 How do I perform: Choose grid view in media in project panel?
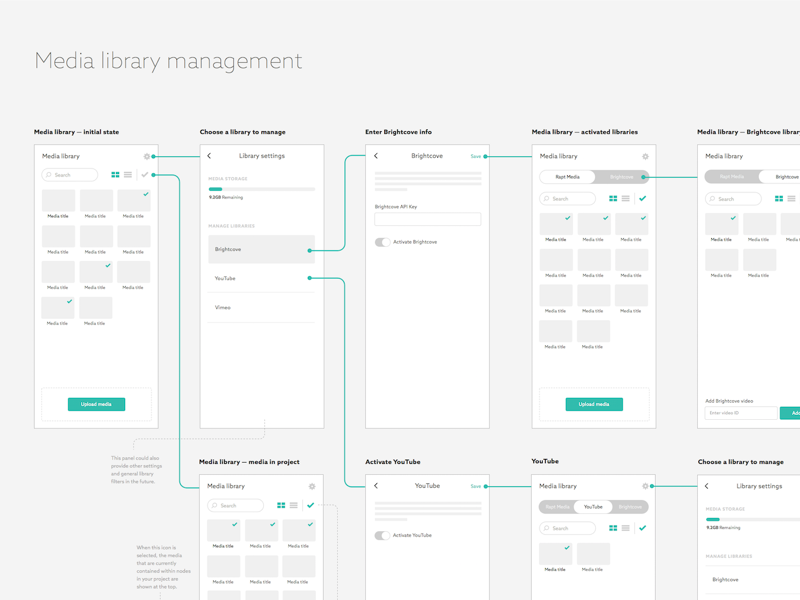click(x=281, y=505)
